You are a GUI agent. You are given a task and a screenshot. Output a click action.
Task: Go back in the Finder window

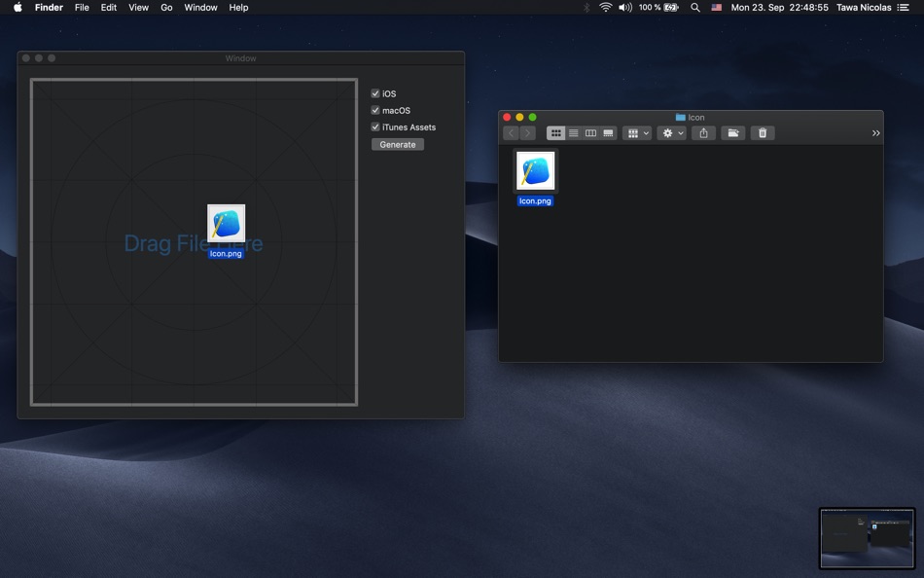tap(511, 133)
